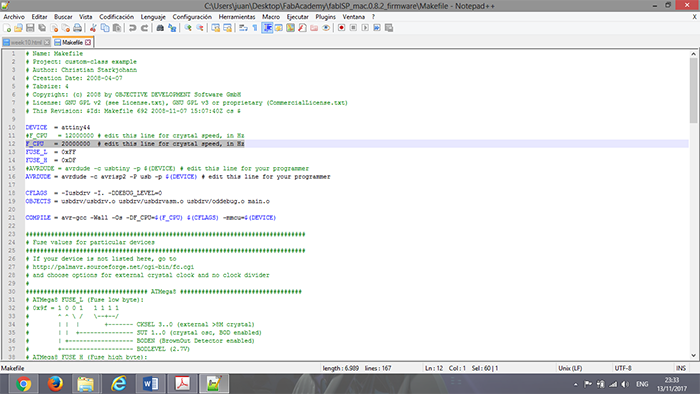Print the document with the printer icon
The height and width of the screenshot is (394, 700).
pos(77,28)
